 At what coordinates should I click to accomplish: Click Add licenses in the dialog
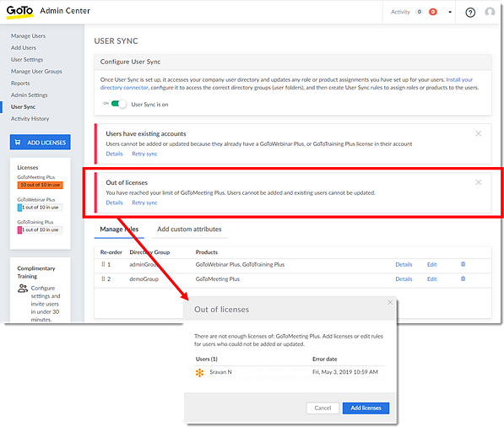click(x=366, y=408)
